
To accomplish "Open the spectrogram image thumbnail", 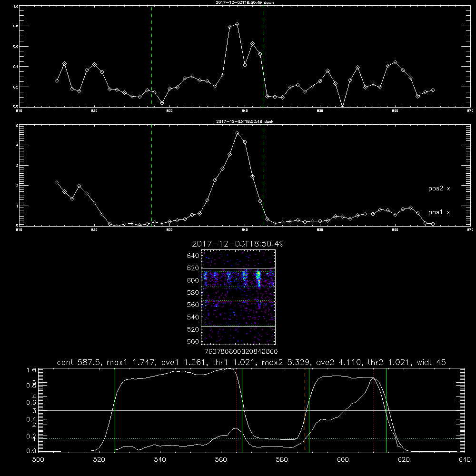I will pyautogui.click(x=238, y=297).
